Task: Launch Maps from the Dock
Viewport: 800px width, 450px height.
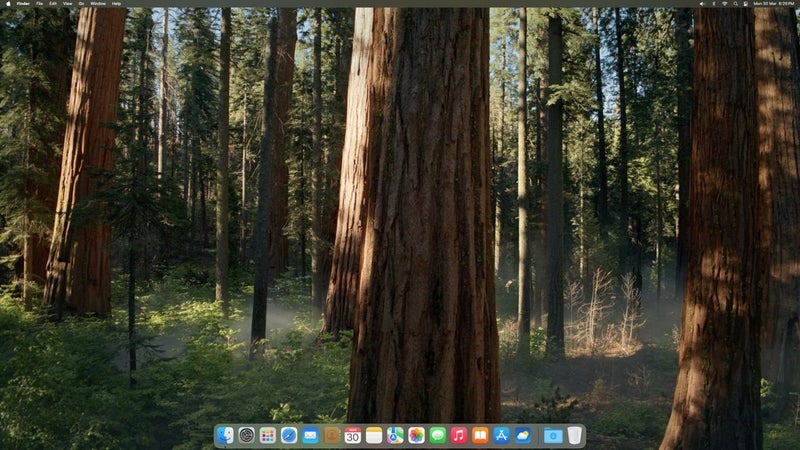Action: point(395,435)
